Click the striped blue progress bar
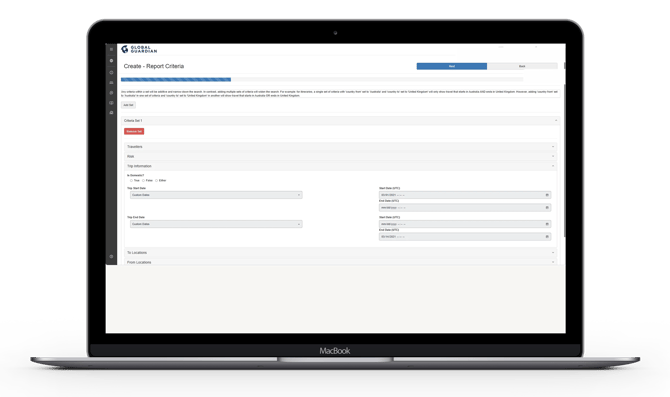This screenshot has width=670, height=397. click(x=176, y=79)
